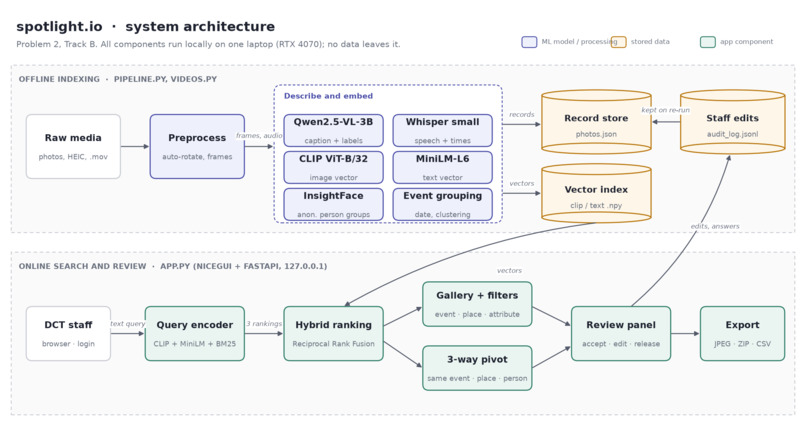The image size is (806, 436).
Task: Select the Record store cylinder
Action: click(596, 122)
